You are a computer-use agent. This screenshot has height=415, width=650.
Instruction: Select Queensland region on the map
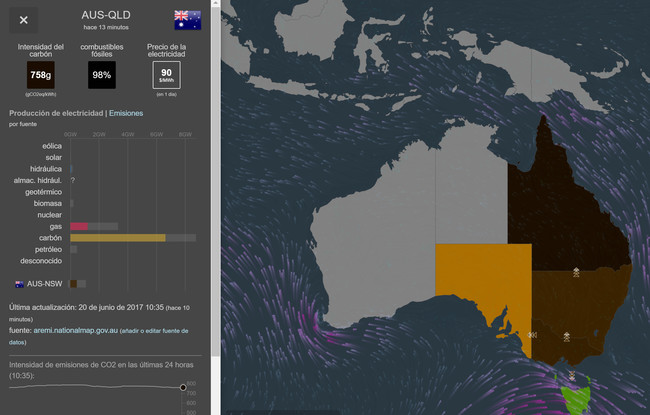(x=560, y=200)
